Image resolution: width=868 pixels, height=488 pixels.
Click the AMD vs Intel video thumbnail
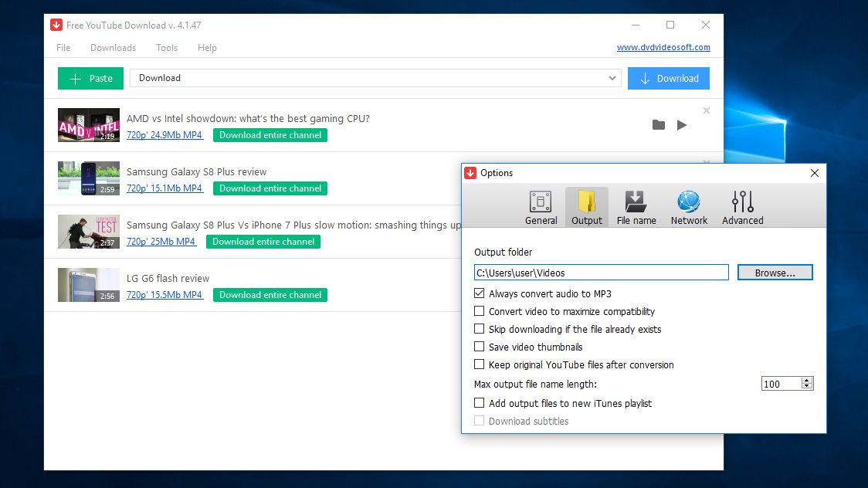[x=89, y=125]
